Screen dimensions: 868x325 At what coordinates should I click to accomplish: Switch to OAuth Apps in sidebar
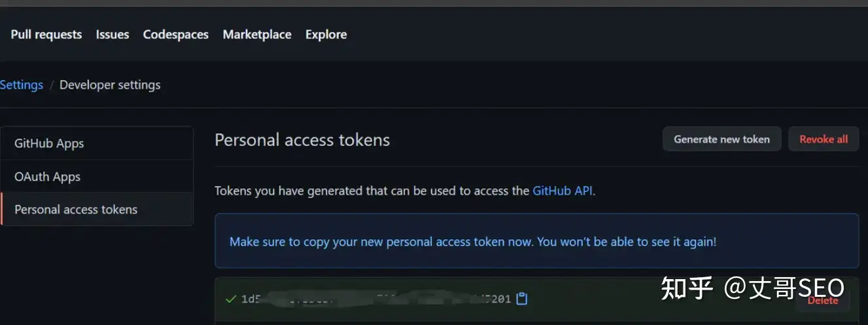point(47,177)
